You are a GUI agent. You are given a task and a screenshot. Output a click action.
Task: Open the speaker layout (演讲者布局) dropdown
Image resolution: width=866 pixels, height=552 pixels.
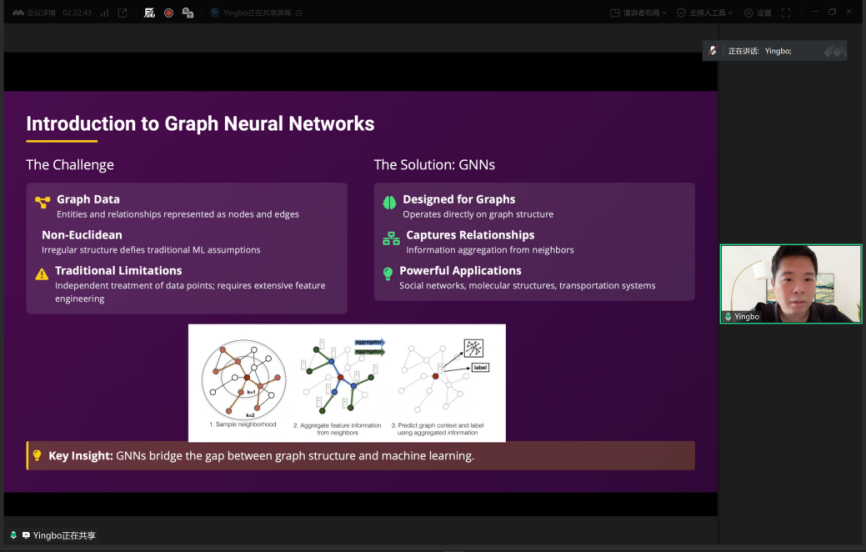pos(638,13)
